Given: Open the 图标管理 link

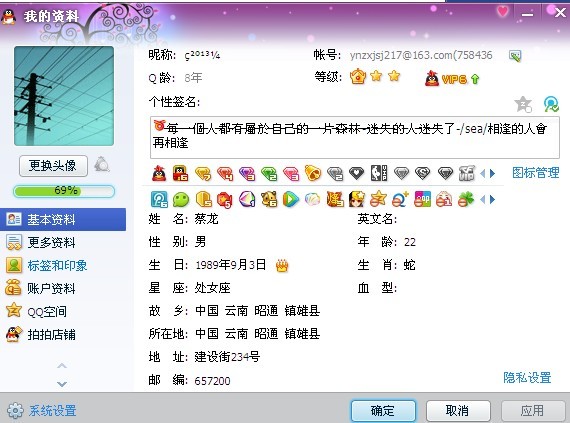Looking at the screenshot, I should pos(535,173).
